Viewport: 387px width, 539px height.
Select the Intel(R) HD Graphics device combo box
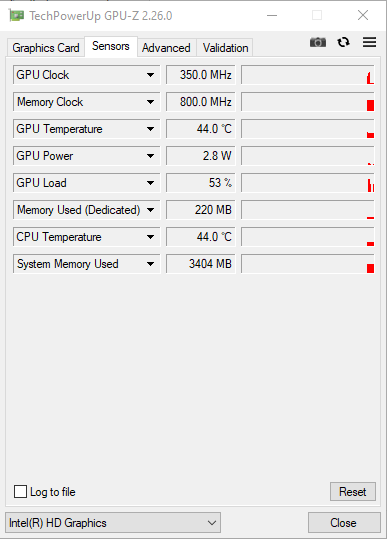(x=113, y=522)
